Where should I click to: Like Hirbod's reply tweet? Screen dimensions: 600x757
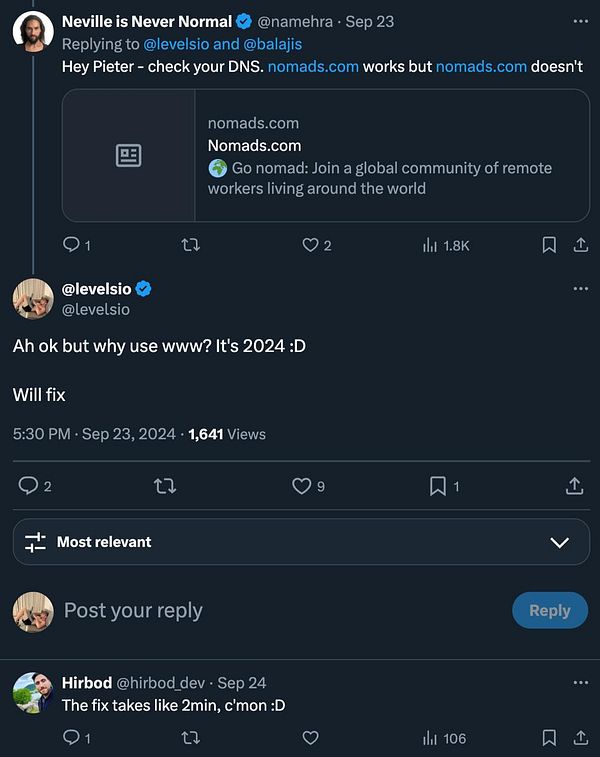click(x=310, y=738)
